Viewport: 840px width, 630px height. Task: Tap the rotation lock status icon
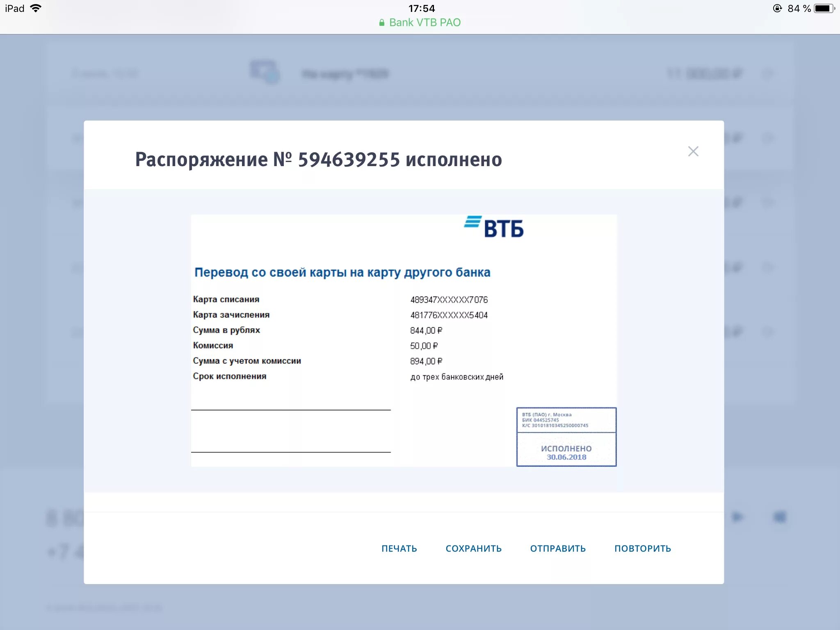777,8
